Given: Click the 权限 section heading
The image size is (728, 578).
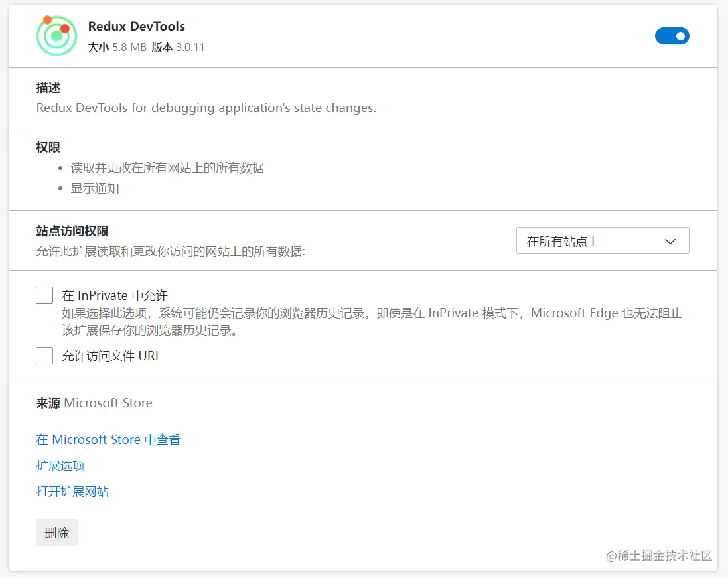Looking at the screenshot, I should click(48, 147).
